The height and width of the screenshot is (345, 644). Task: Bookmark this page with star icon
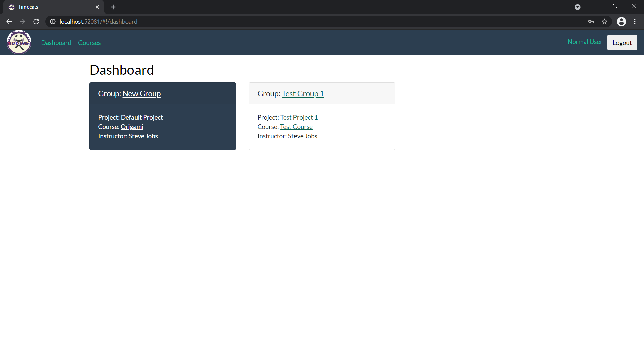[x=604, y=22]
